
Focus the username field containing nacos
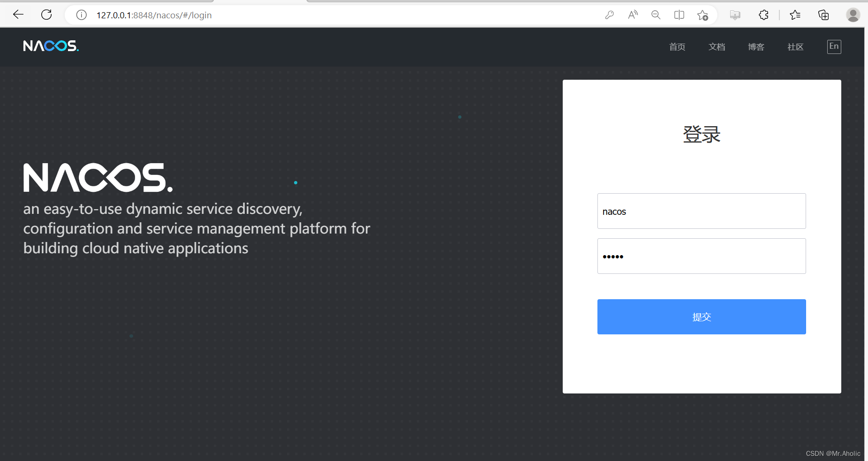point(702,211)
